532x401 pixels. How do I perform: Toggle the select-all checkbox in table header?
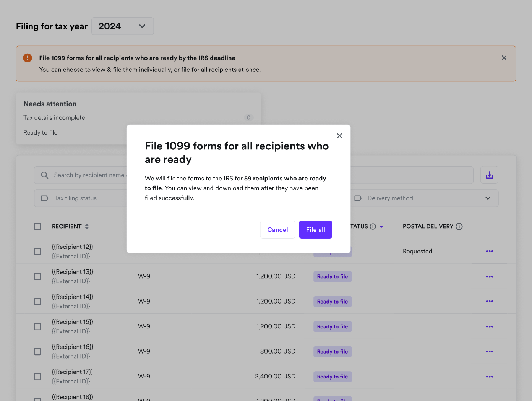coord(37,226)
